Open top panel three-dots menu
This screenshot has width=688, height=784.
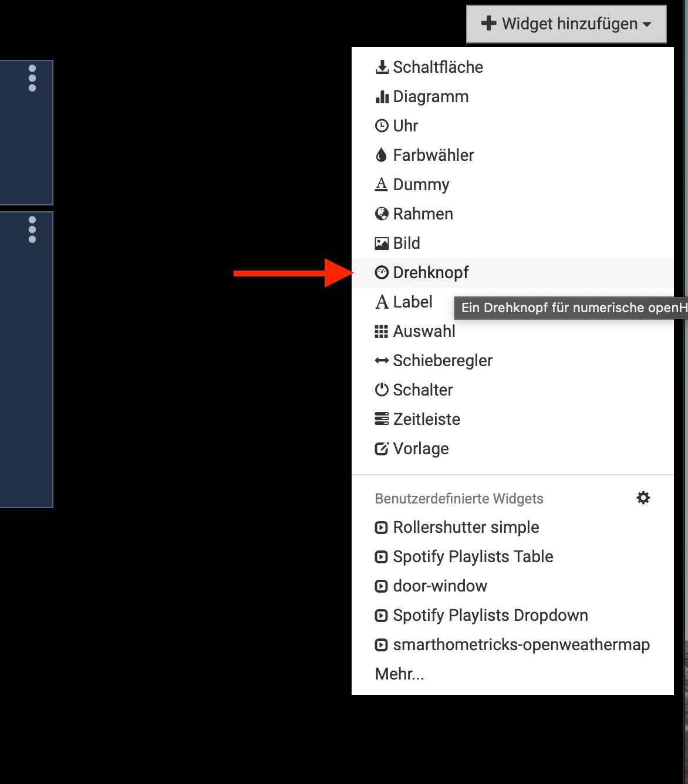tap(32, 78)
